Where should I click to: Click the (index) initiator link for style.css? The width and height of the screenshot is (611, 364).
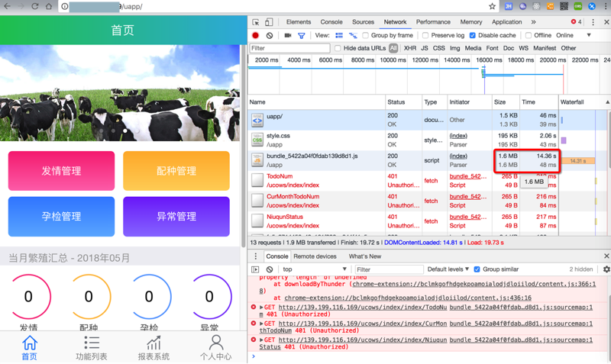click(x=458, y=136)
